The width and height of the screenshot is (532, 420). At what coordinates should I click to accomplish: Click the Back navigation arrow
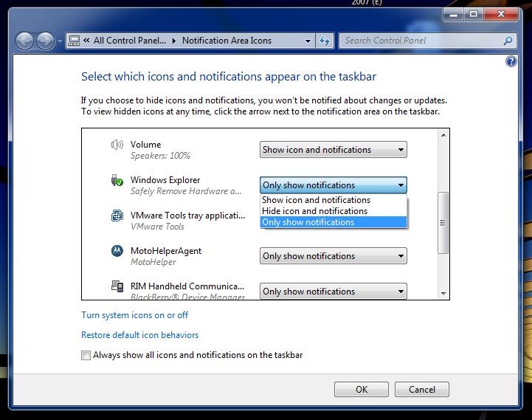click(24, 41)
